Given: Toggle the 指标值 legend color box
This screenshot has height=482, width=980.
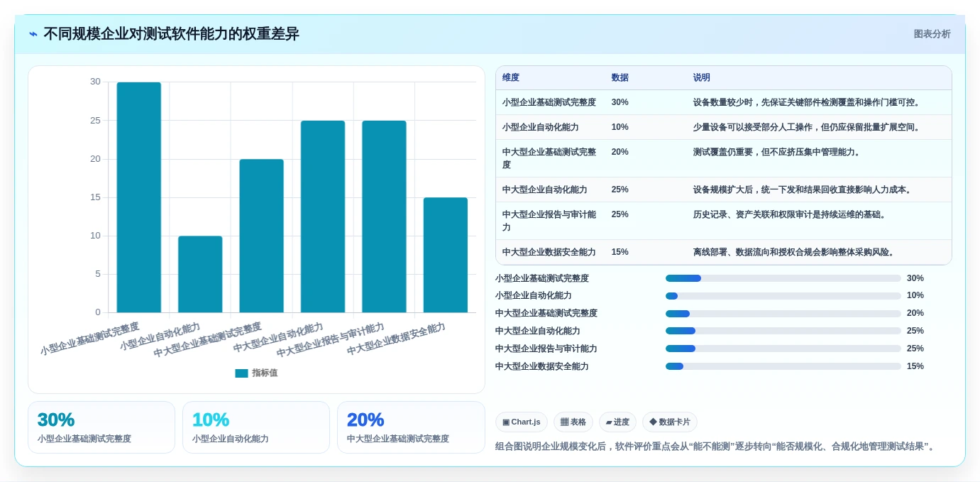Looking at the screenshot, I should click(241, 373).
